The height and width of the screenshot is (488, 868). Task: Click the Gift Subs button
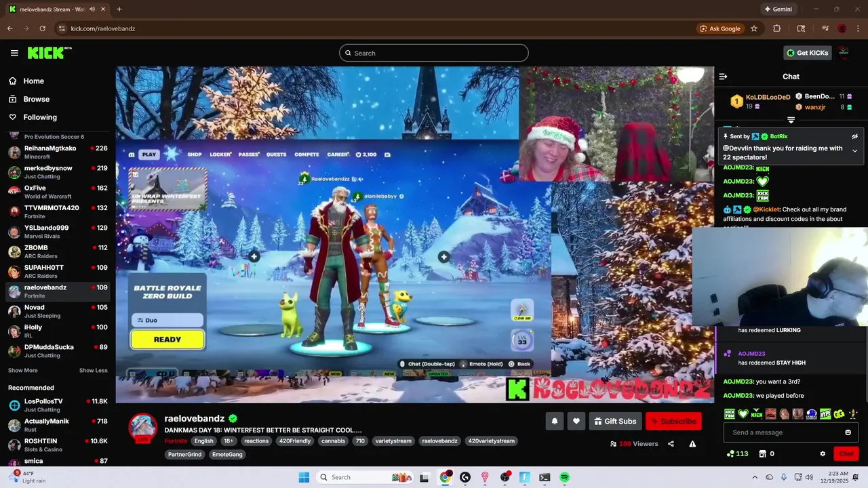pos(615,422)
